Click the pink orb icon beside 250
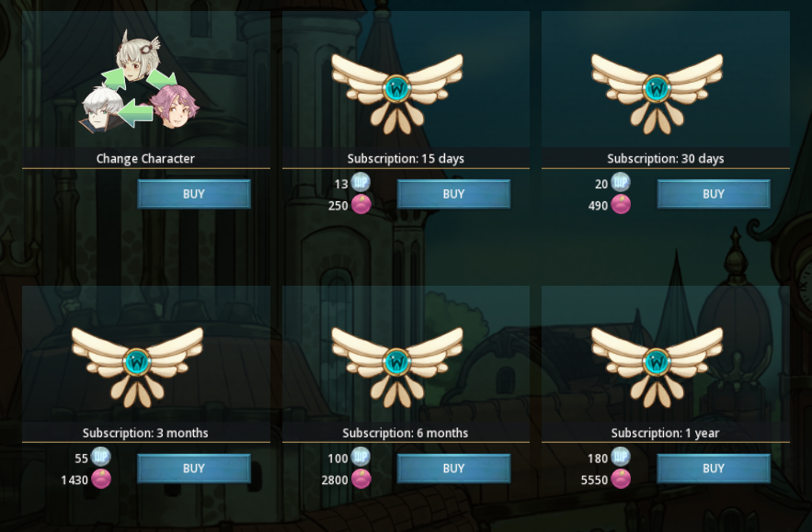The width and height of the screenshot is (812, 532). coord(361,204)
